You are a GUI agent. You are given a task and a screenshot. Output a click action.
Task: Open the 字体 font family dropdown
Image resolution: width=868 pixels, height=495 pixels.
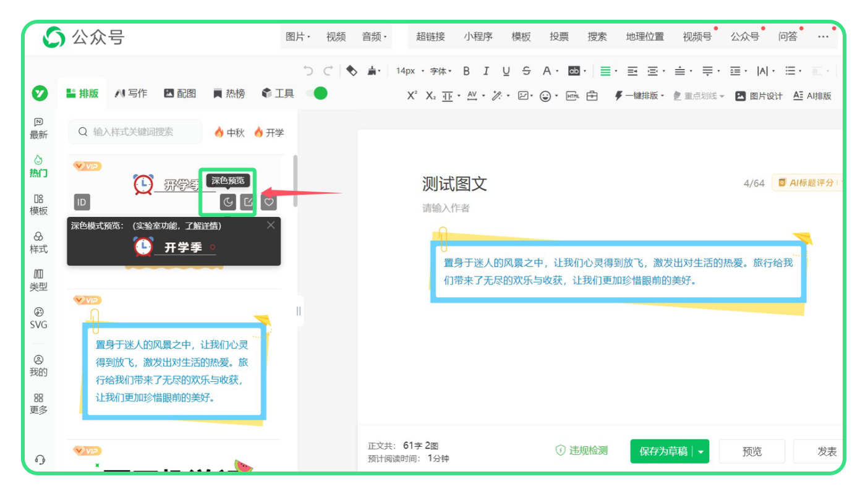click(441, 71)
